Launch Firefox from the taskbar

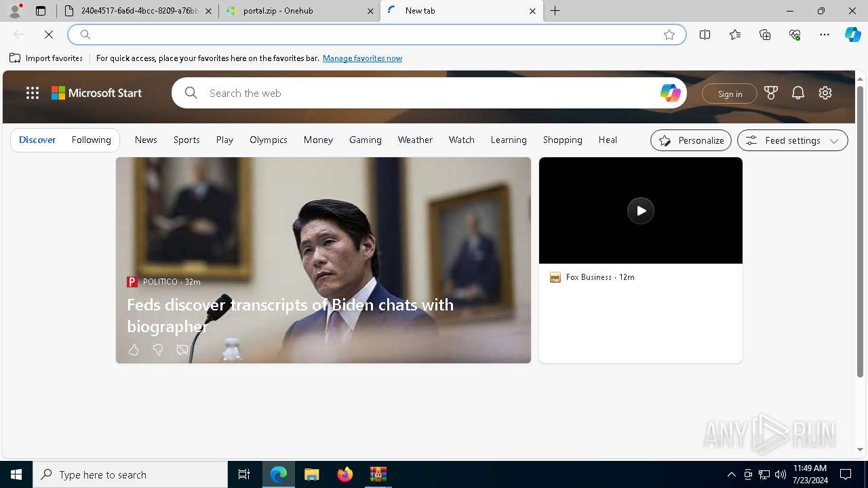point(345,474)
